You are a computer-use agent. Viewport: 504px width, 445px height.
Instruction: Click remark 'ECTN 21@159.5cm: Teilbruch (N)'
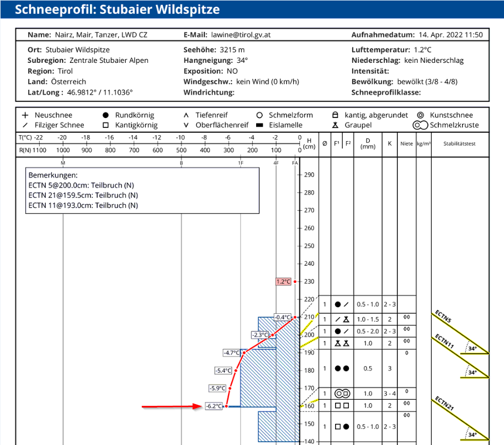click(x=83, y=195)
